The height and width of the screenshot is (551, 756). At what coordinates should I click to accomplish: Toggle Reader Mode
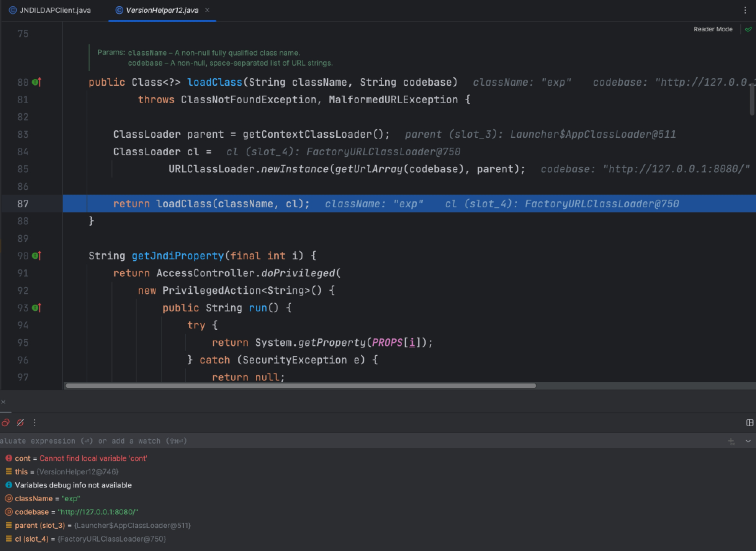(x=713, y=29)
